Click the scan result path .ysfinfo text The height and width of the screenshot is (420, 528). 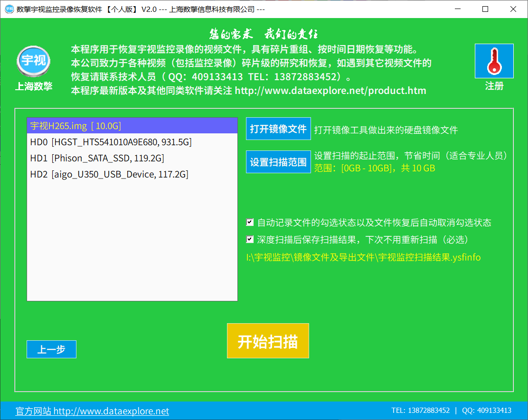[363, 257]
